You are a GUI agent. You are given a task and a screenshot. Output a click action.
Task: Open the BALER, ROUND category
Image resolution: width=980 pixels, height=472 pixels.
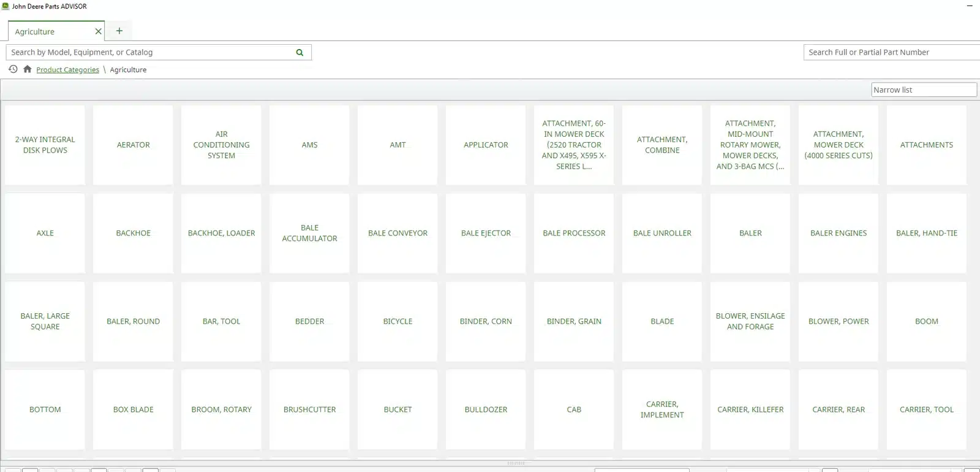coord(133,322)
